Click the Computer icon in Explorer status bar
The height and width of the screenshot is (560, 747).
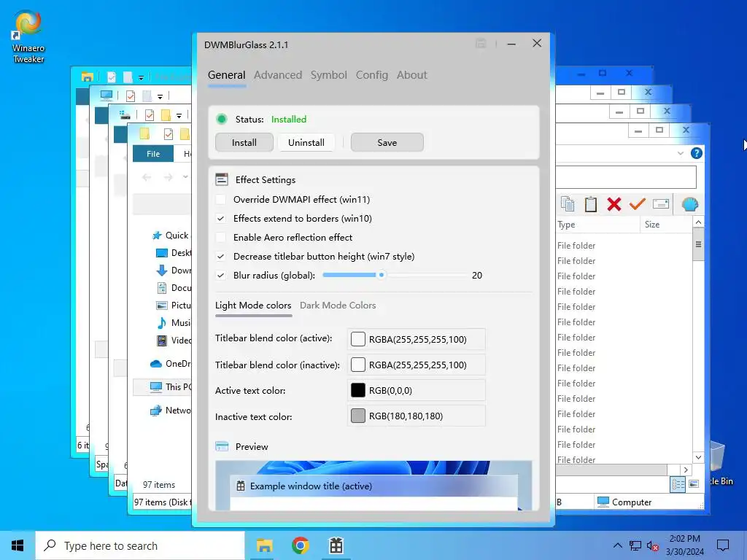pos(603,502)
